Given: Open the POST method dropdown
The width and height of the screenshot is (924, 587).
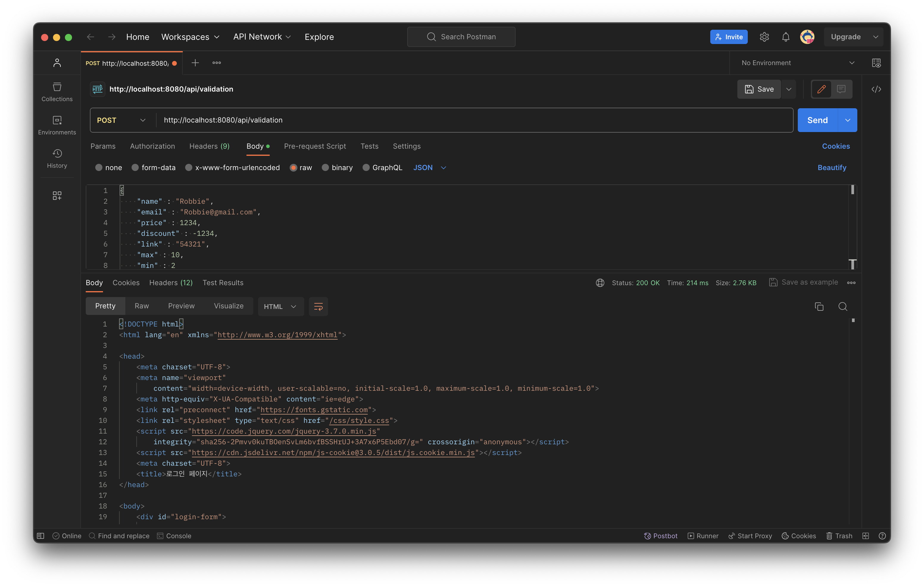Looking at the screenshot, I should point(121,120).
